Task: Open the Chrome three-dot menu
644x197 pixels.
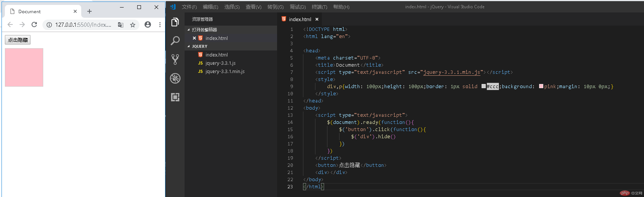Action: point(160,24)
